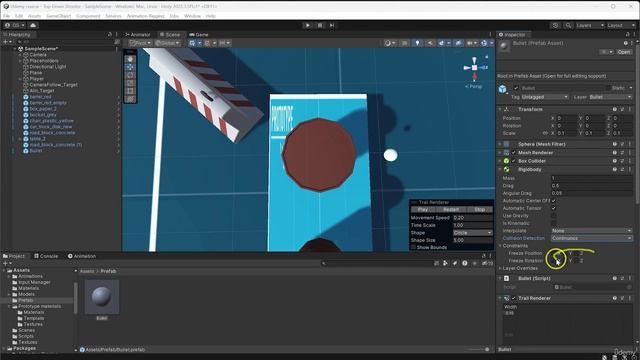Viewport: 640px width, 360px height.
Task: Open the Layer dropdown showing Bullet
Action: click(610, 97)
